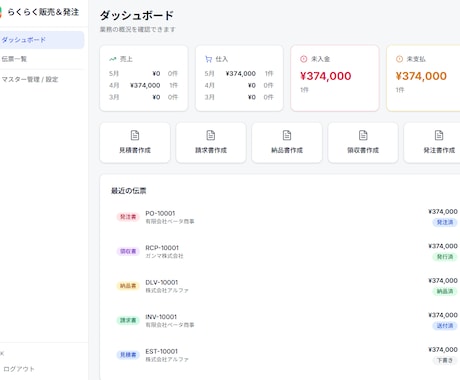Image resolution: width=460 pixels, height=380 pixels.
Task: Click the ¥374,000 amount on EST-10001 row
Action: [x=443, y=350]
